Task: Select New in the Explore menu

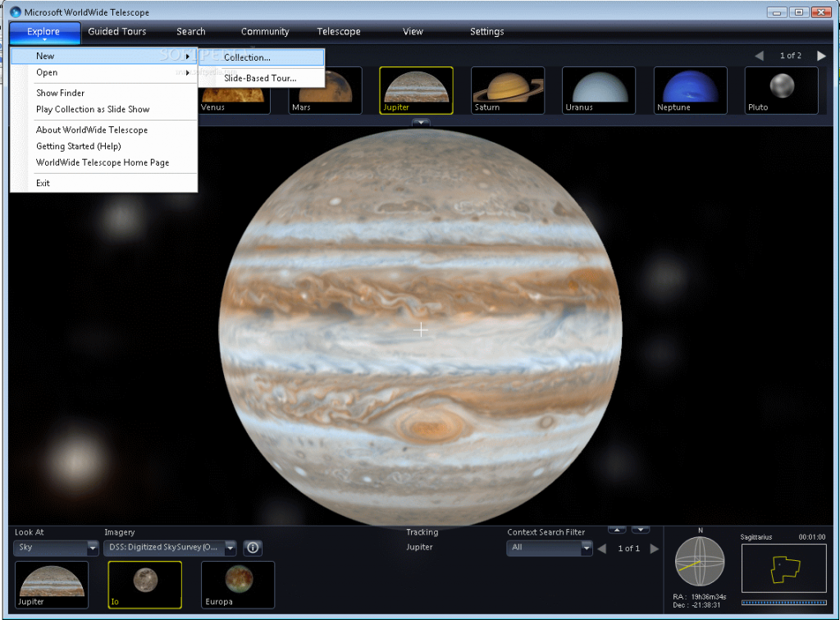Action: (104, 57)
